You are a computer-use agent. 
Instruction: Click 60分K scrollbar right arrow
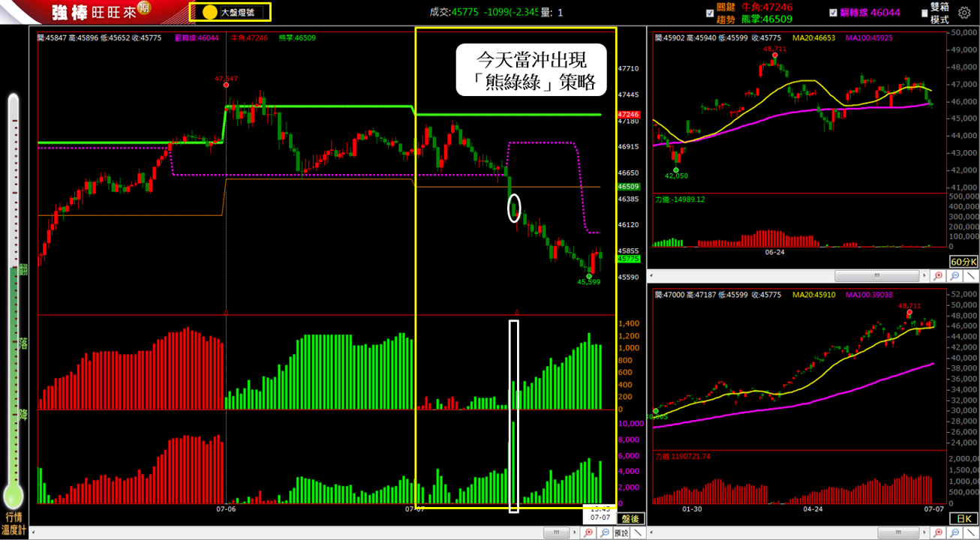click(924, 275)
